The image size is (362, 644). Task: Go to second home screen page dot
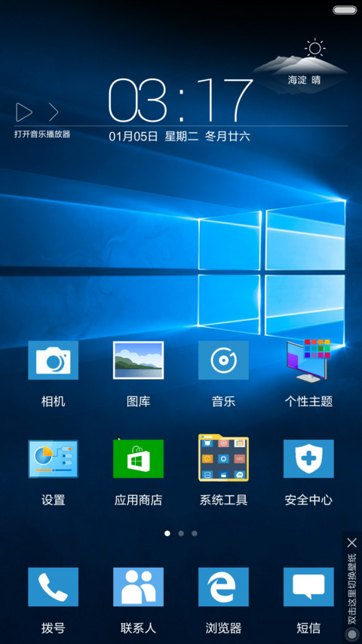point(181,534)
